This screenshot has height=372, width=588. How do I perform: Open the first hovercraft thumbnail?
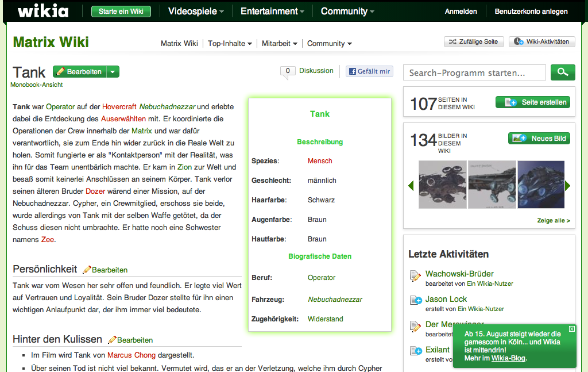[x=443, y=185]
